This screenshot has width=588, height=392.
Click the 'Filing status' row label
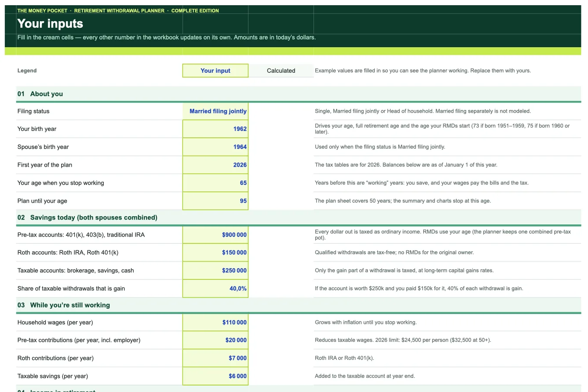33,111
